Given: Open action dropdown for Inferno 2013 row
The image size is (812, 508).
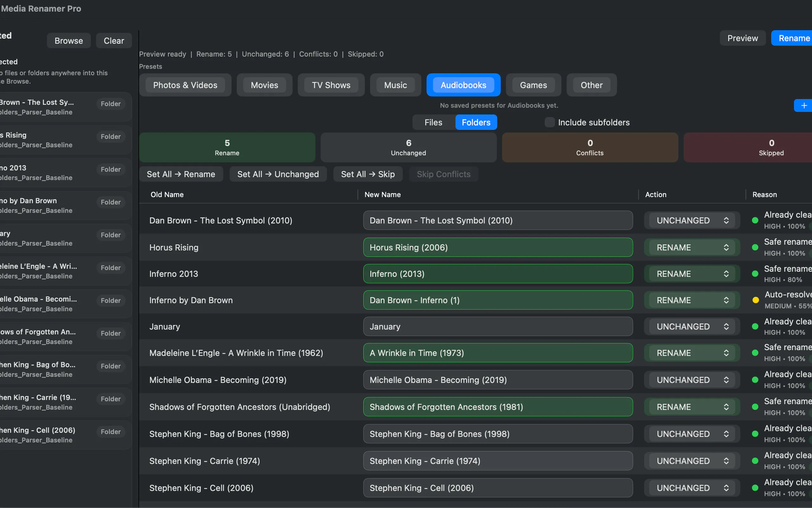Looking at the screenshot, I should click(x=692, y=274).
